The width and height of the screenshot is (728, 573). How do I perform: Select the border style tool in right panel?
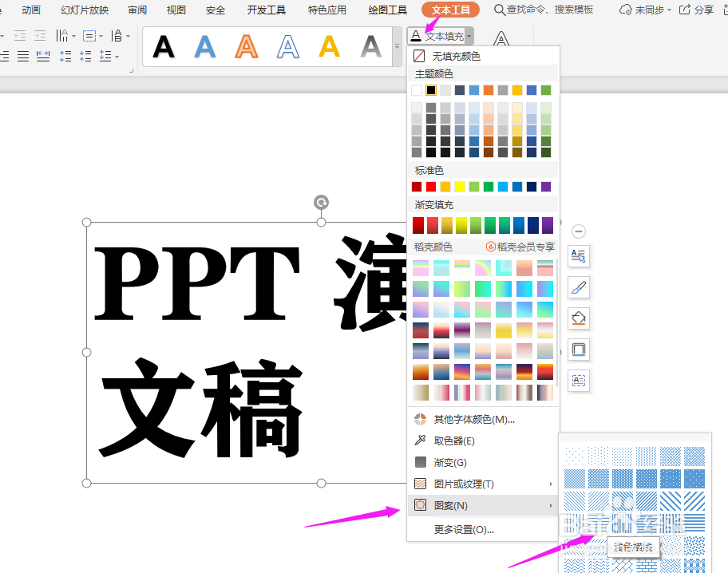click(x=578, y=349)
